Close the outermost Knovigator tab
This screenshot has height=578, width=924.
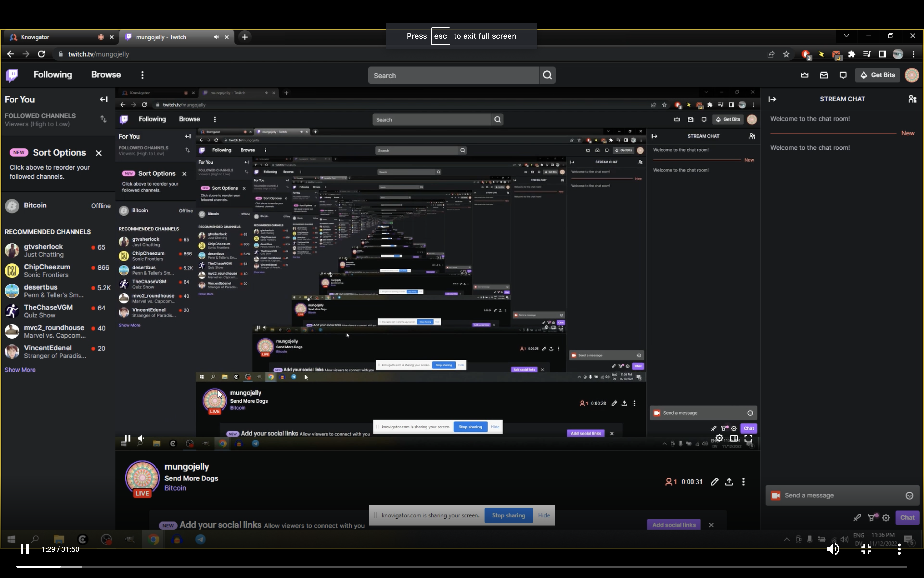[x=111, y=37]
